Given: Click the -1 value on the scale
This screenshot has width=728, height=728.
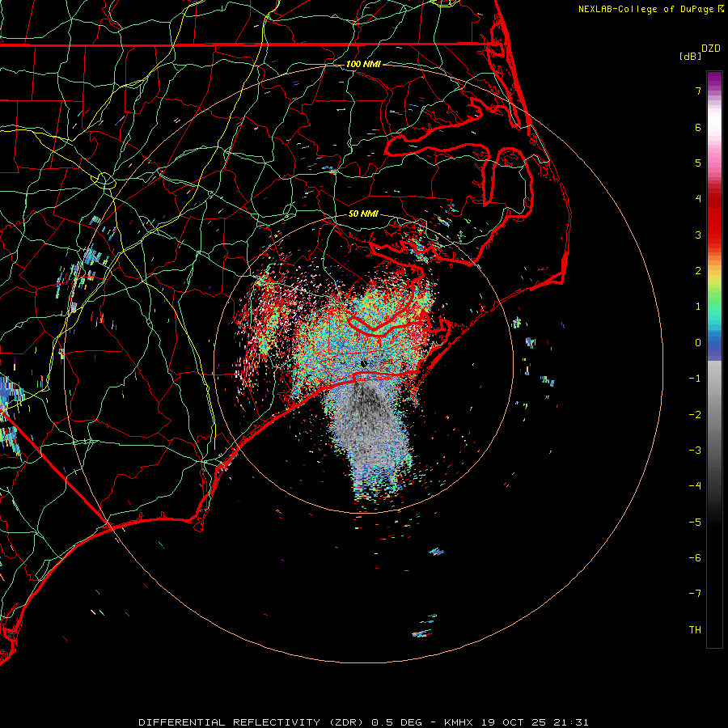Looking at the screenshot, I should [695, 379].
